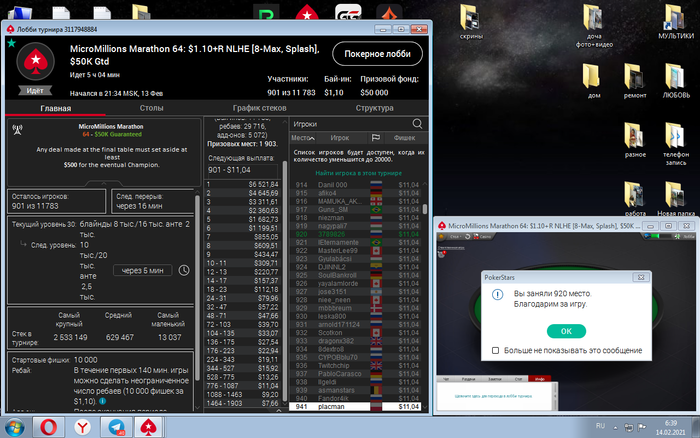Sort players by the country flag column icon
Image resolution: width=700 pixels, height=438 pixels.
pos(376,138)
